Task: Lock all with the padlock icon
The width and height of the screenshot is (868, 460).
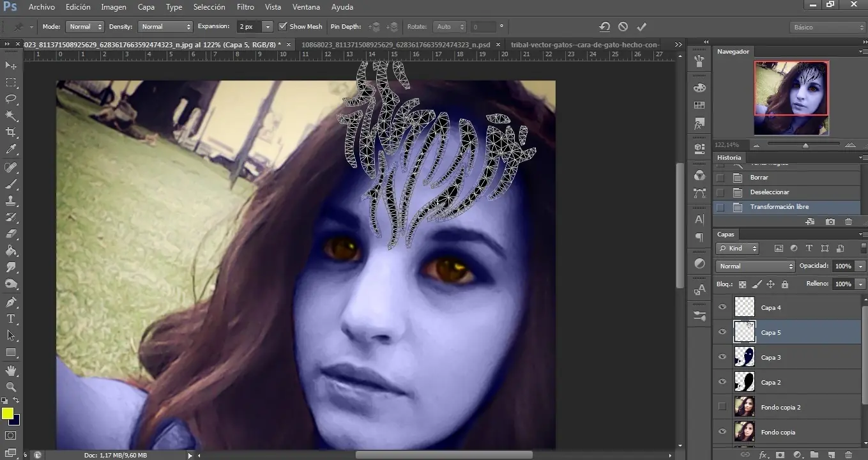Action: [784, 284]
